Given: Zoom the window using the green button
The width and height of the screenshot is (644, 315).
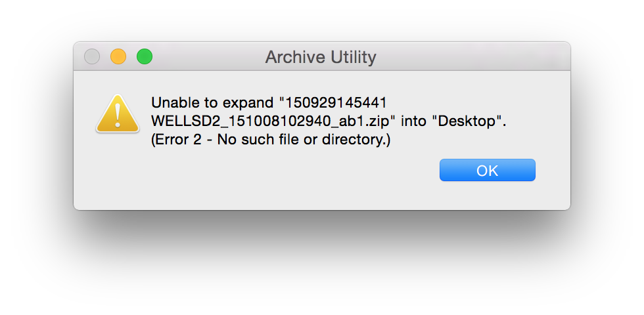Looking at the screenshot, I should click(x=145, y=57).
